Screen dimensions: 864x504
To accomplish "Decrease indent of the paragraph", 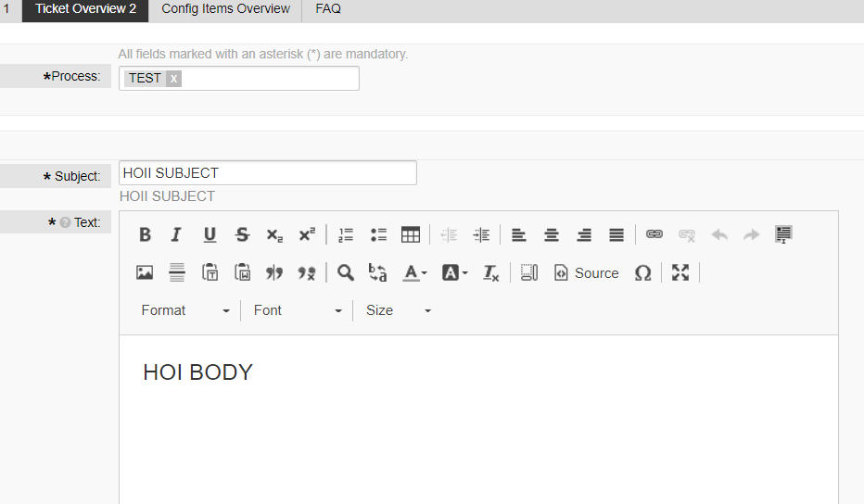I will [449, 234].
